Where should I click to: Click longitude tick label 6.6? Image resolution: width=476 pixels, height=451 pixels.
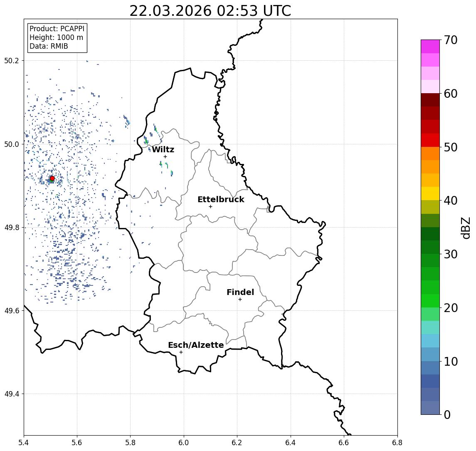[x=344, y=443]
